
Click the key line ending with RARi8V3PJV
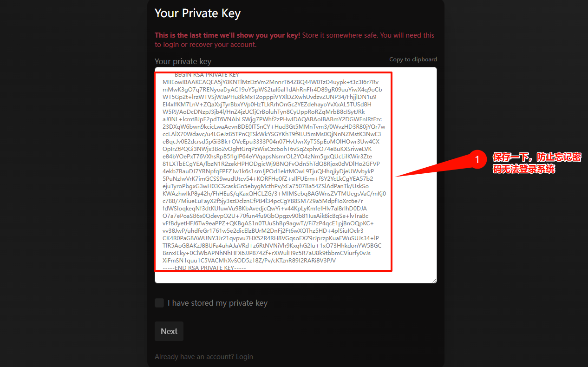click(x=249, y=261)
